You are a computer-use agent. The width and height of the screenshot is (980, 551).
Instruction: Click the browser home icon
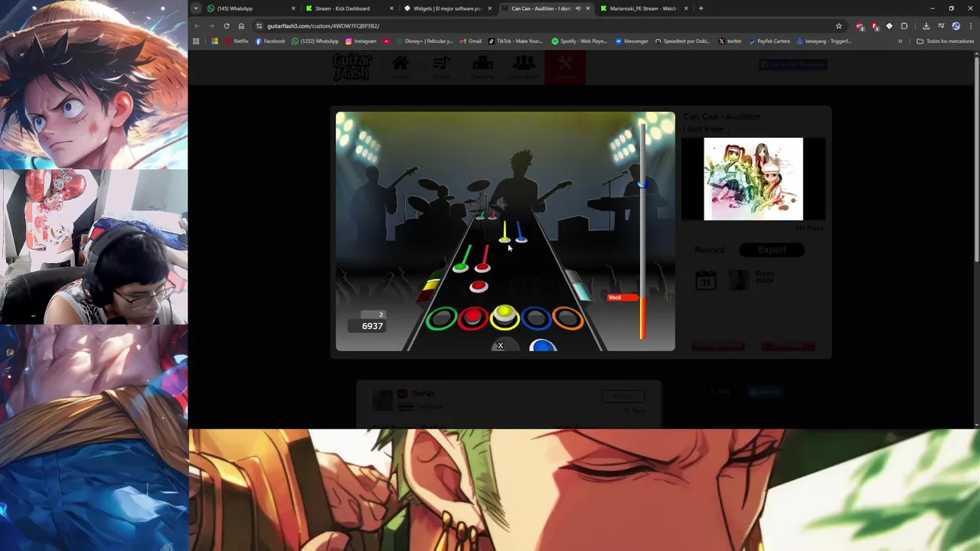(x=241, y=26)
